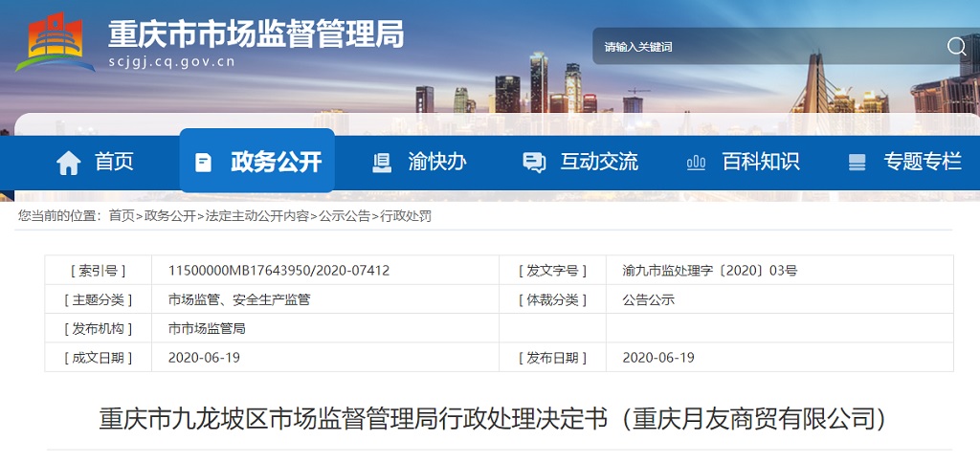The image size is (980, 463).
Task: Click the search magnifier icon
Action: (x=956, y=47)
